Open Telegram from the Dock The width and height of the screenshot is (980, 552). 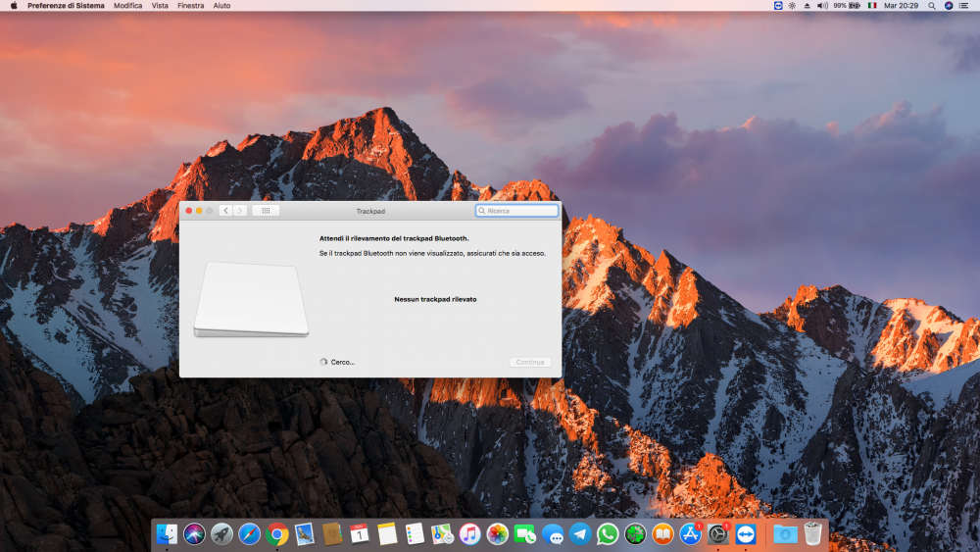580,534
